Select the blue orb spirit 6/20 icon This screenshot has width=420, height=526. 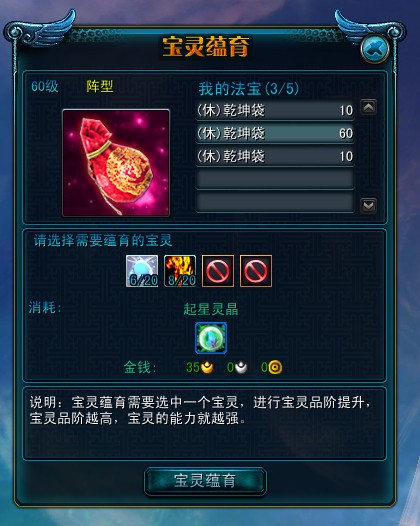(x=142, y=271)
